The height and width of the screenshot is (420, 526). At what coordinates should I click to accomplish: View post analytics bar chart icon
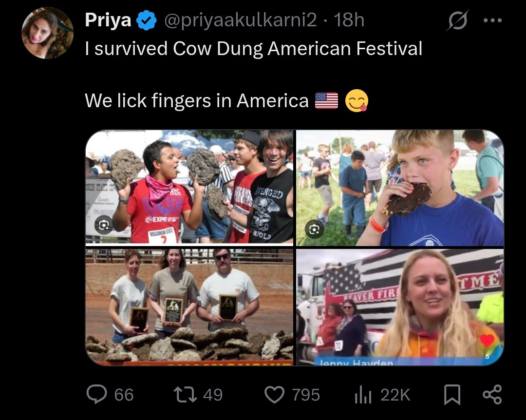(363, 395)
